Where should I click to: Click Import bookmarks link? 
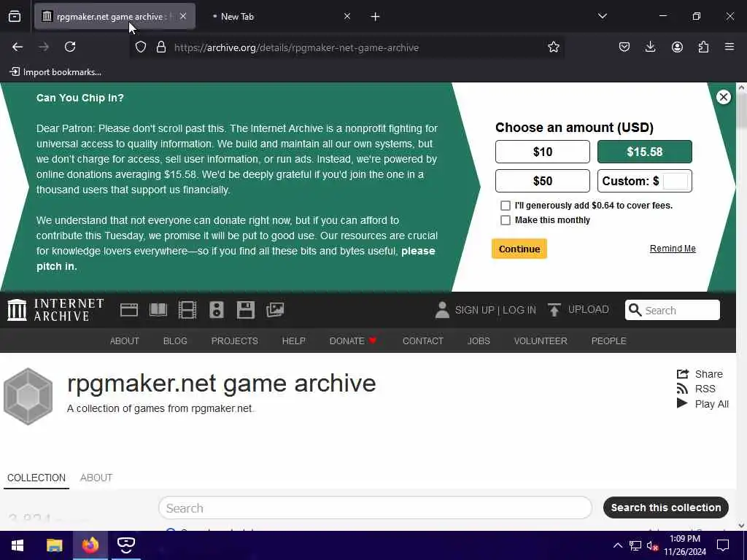coord(55,72)
